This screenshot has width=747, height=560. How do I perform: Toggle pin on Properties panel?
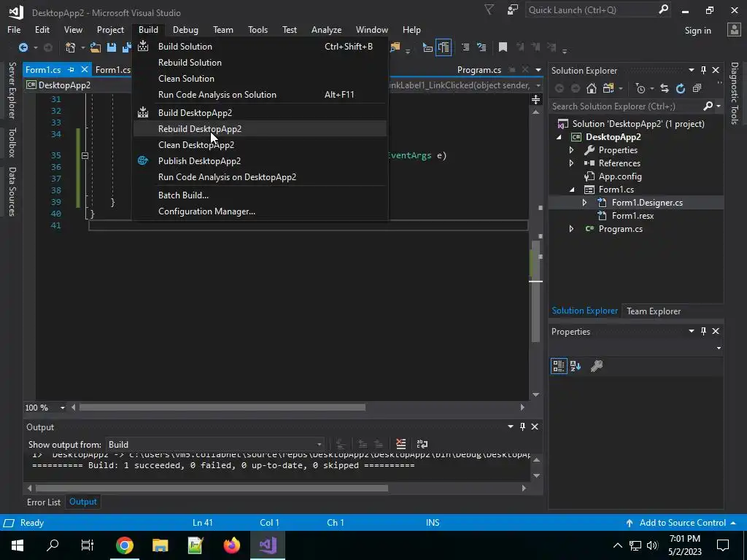pyautogui.click(x=704, y=331)
